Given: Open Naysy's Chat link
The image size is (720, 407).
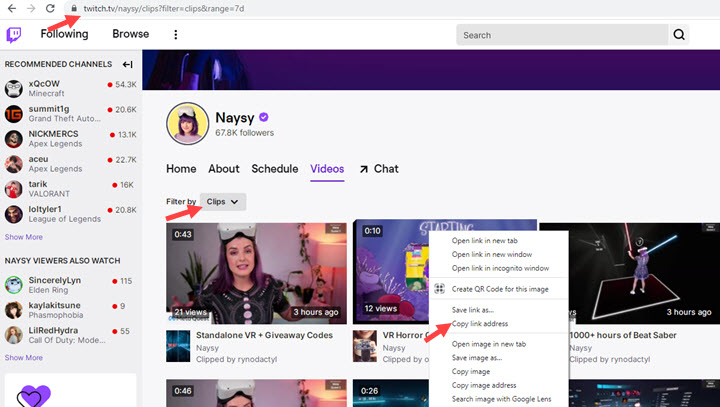Looking at the screenshot, I should click(x=378, y=169).
